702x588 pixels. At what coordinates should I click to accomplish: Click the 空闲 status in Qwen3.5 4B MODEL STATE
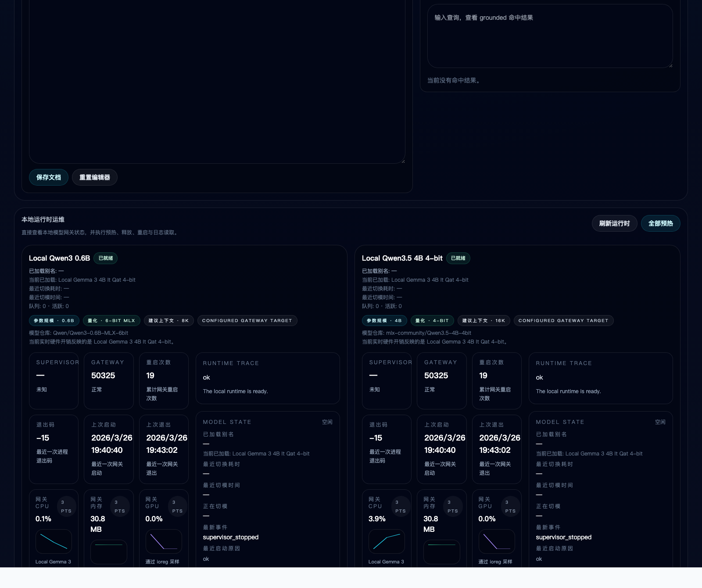(x=660, y=422)
